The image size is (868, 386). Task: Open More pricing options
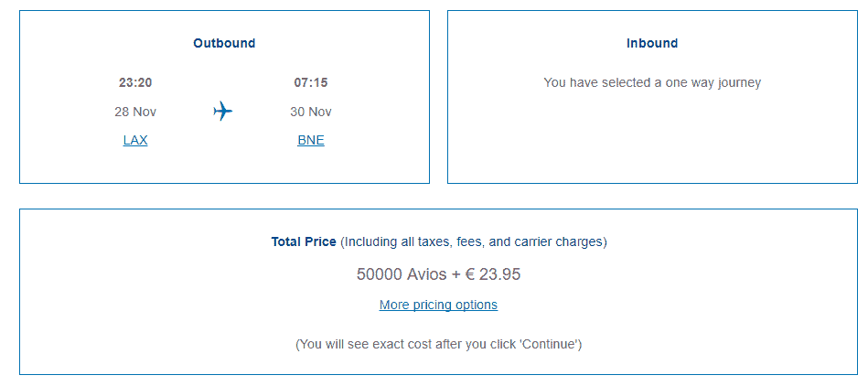pyautogui.click(x=438, y=305)
